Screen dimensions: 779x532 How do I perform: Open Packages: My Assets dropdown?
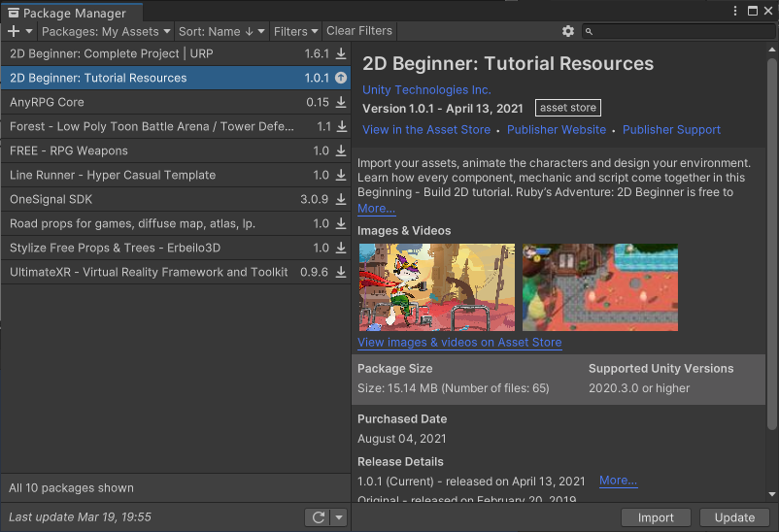click(x=106, y=31)
